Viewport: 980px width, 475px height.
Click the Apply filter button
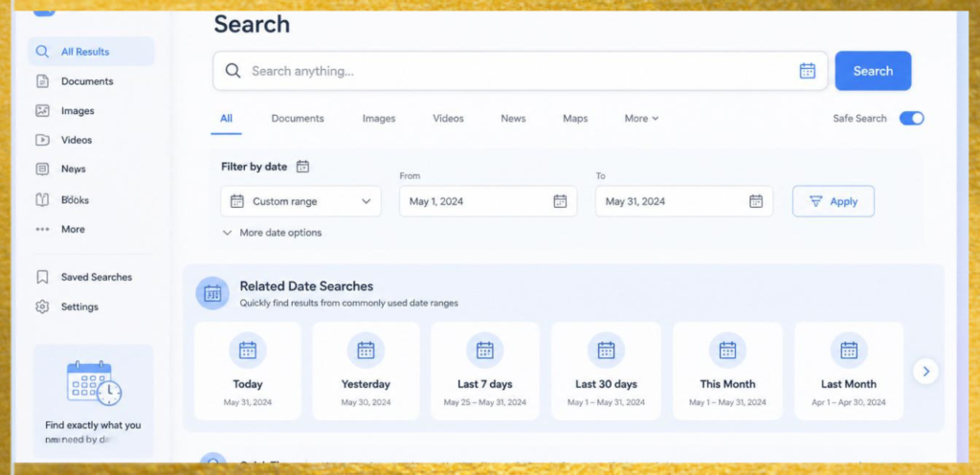pyautogui.click(x=834, y=201)
